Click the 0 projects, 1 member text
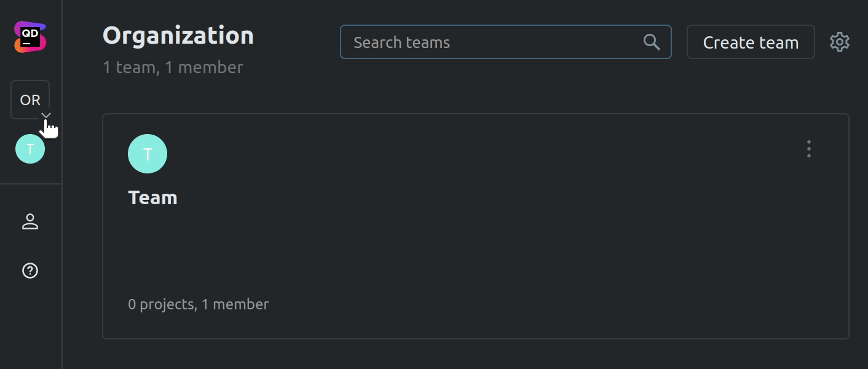868x369 pixels. point(199,304)
